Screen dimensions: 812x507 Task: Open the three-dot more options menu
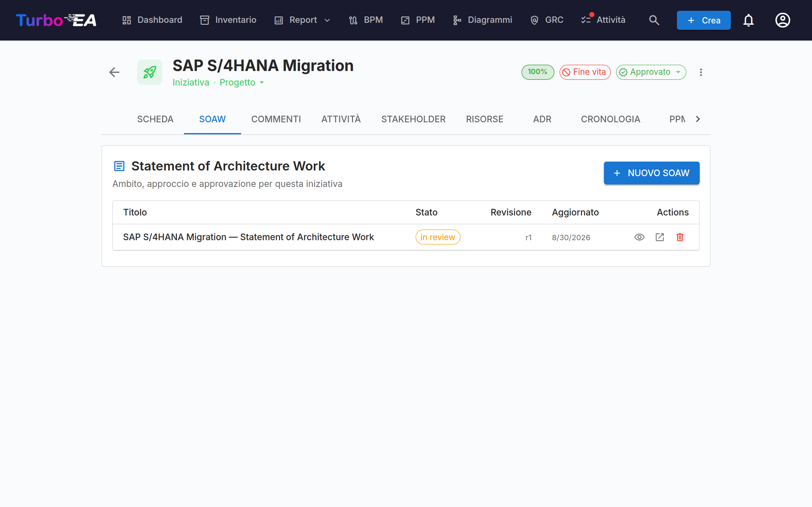701,72
